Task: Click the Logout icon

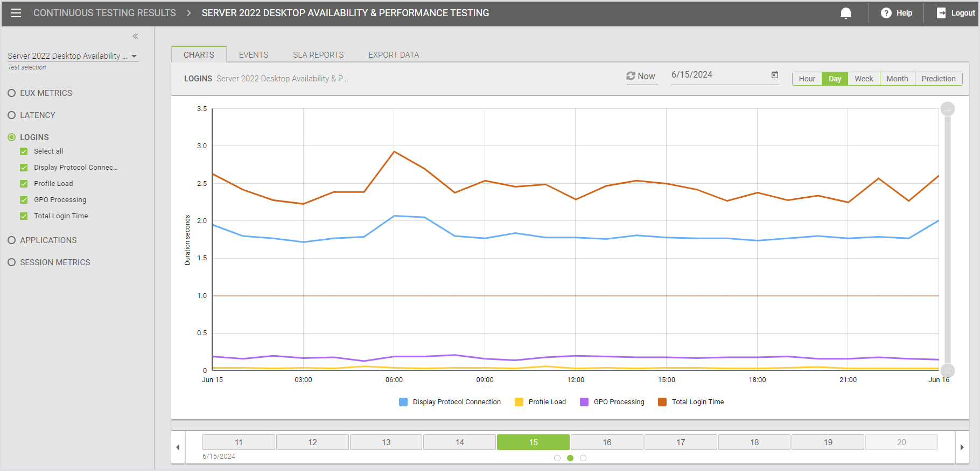Action: coord(941,13)
